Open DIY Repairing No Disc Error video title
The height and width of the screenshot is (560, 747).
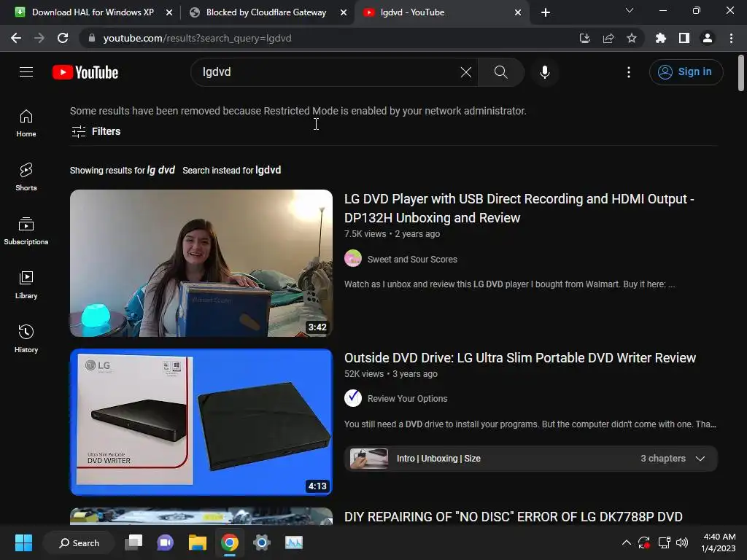point(513,517)
